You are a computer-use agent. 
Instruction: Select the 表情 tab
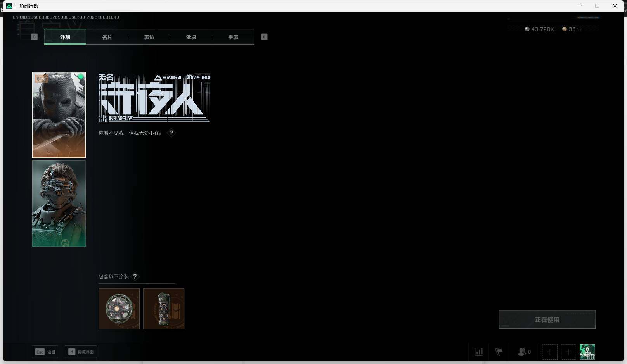point(149,37)
